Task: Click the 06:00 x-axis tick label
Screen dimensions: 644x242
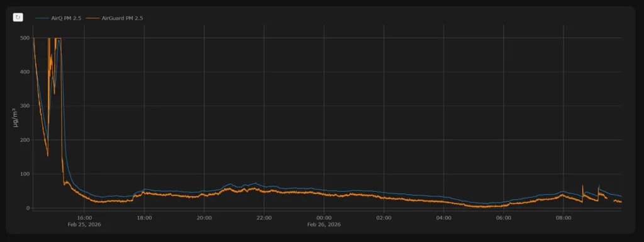Action: (x=504, y=218)
